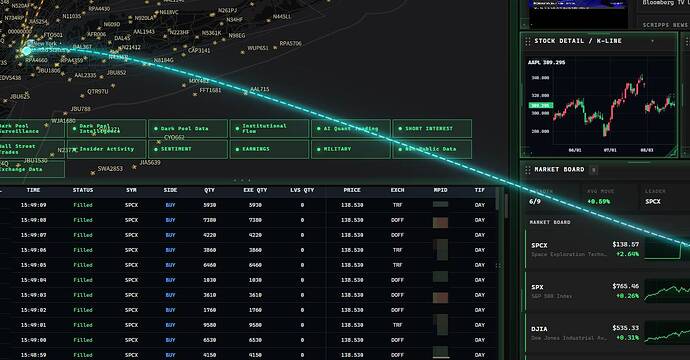Sort orders by the TIME column
This screenshot has height=360, width=690.
click(33, 190)
